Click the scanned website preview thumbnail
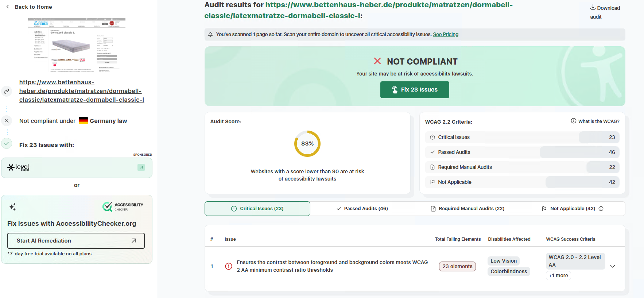The width and height of the screenshot is (644, 298). [77, 44]
